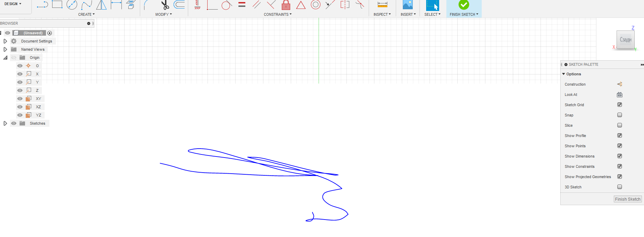The height and width of the screenshot is (237, 644).
Task: Expand the Sketches folder node
Action: (5, 123)
